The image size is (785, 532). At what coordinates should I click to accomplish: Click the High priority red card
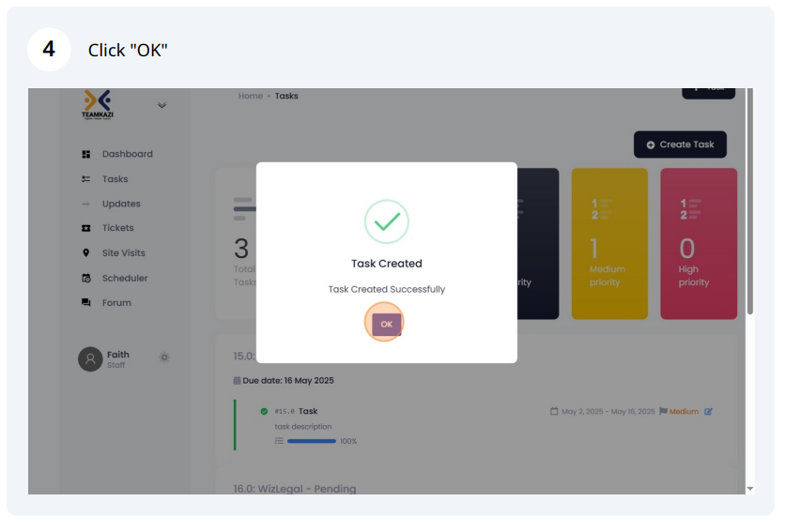coord(698,244)
